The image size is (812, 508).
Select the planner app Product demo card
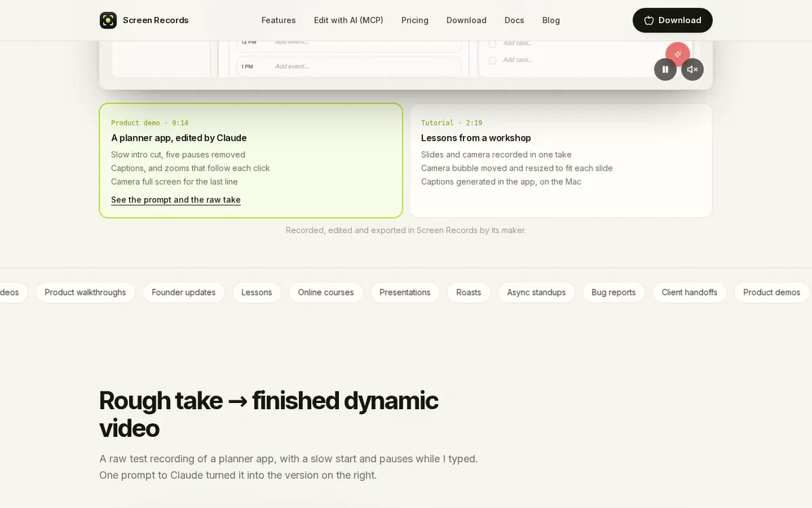(251, 161)
